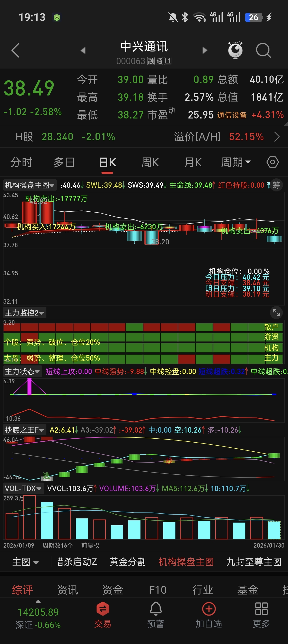This screenshot has width=288, height=644.
Task: Open stock search magnifier icon
Action: coord(263,50)
